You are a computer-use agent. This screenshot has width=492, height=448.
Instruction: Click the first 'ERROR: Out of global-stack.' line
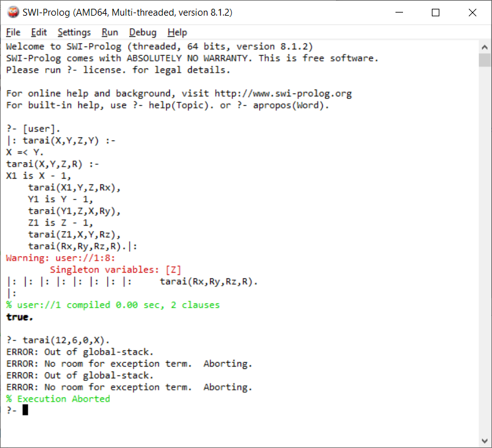(x=80, y=352)
